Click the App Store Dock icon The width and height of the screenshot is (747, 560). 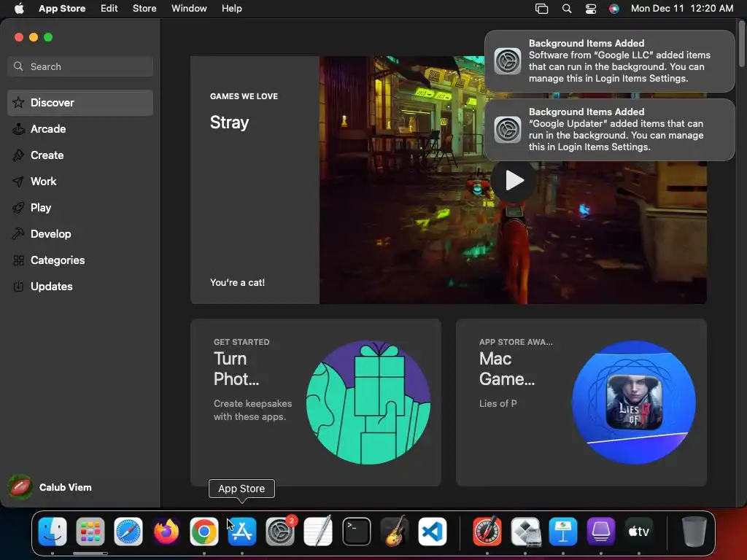[242, 531]
